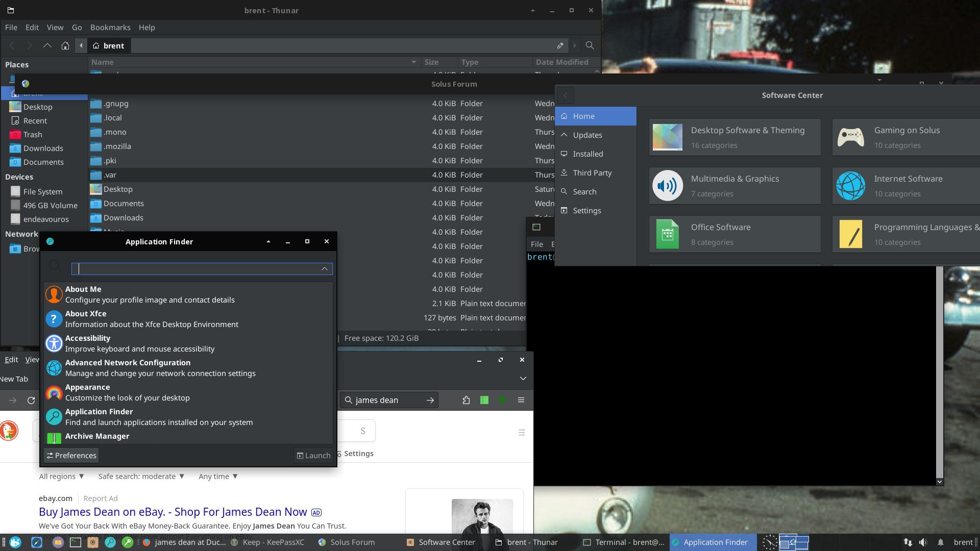Click the volume icon in the system tray

coord(923,542)
